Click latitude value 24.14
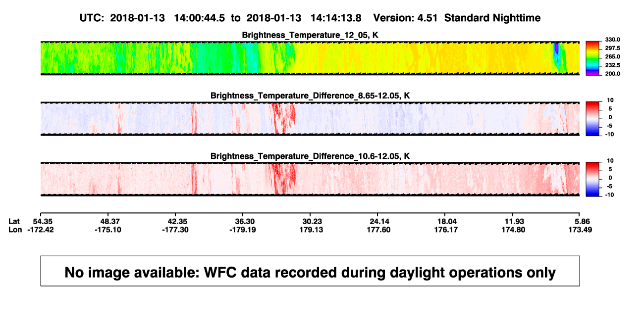Viewport: 644px width, 330px height. pos(379,221)
